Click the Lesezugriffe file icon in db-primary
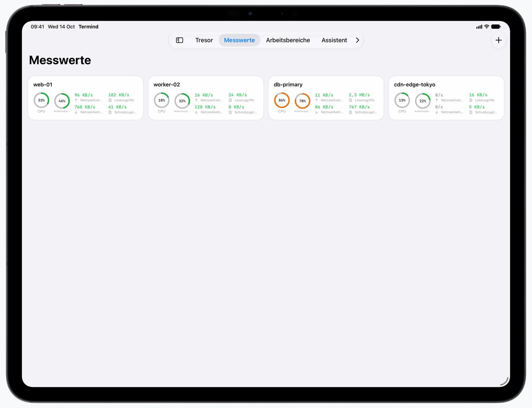This screenshot has width=532, height=408. (350, 100)
